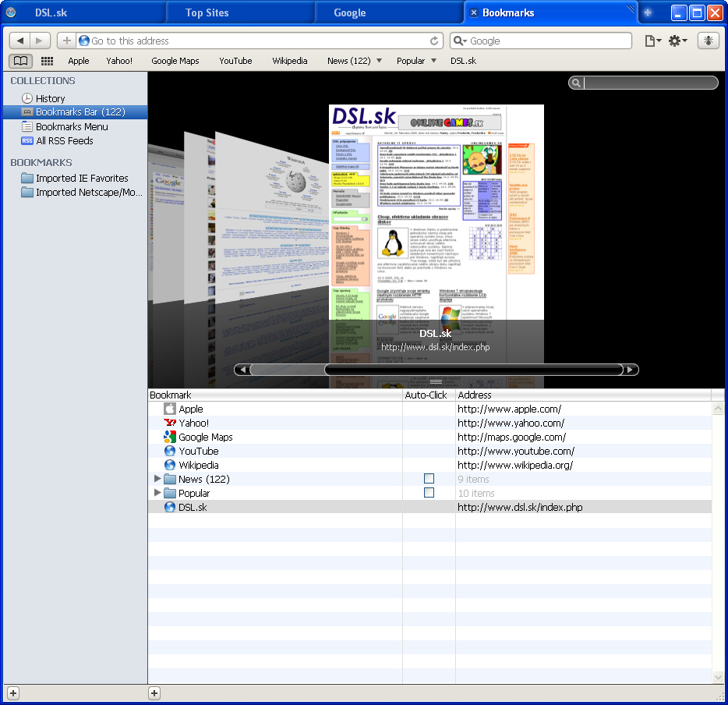728x705 pixels.
Task: Click the Safari compass icon in the title bar
Action: click(11, 12)
